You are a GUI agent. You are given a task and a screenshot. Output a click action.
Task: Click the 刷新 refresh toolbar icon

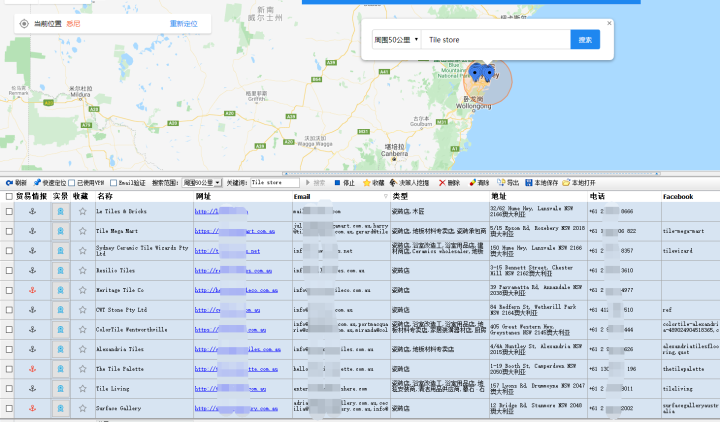pyautogui.click(x=9, y=183)
